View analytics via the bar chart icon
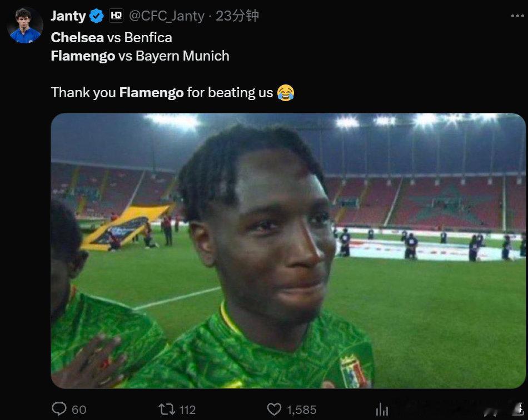Viewport: 528px width, 420px height. coord(382,409)
